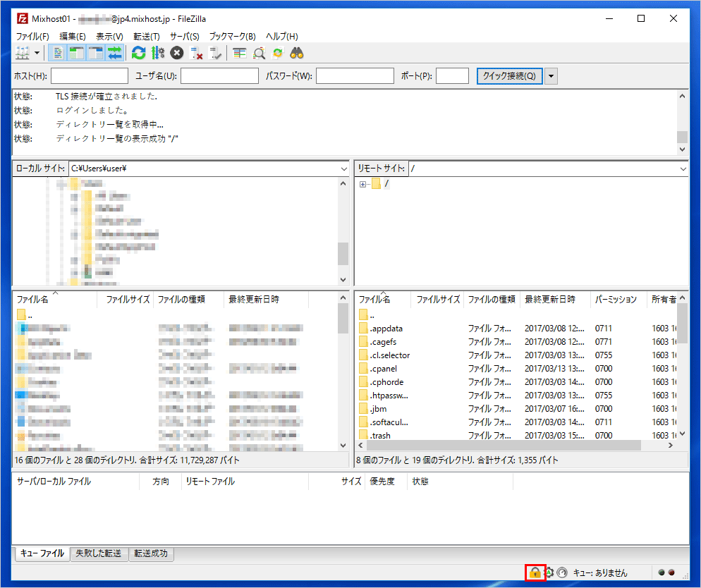Toggle the message log display
Viewport: 701px width, 588px height.
coord(57,53)
